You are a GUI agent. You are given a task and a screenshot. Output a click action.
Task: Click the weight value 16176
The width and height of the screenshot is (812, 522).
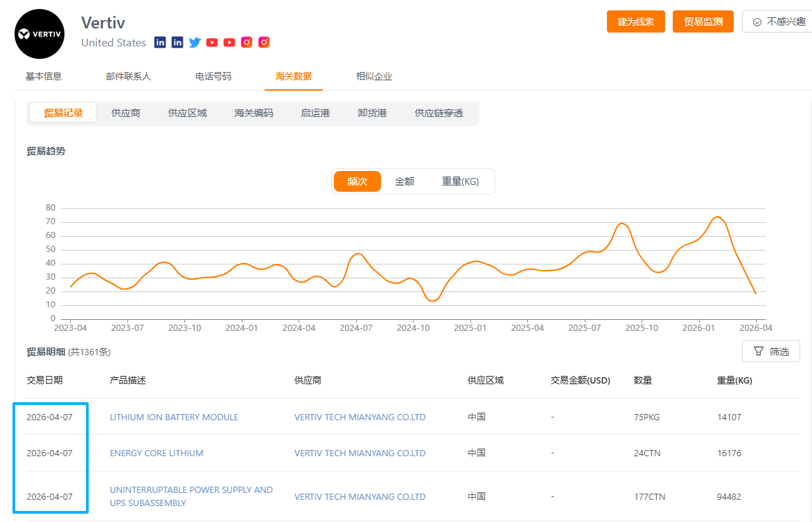pyautogui.click(x=729, y=453)
